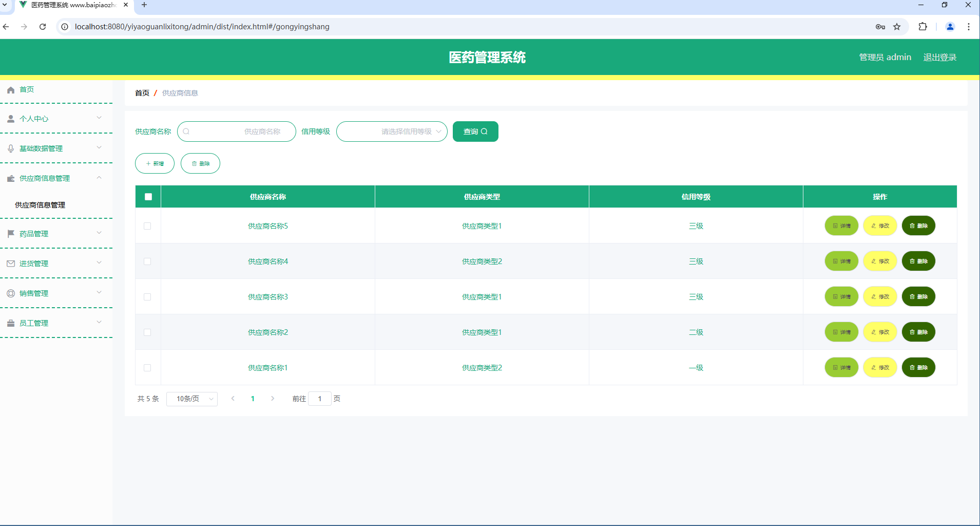Check the row for 供应商名称4
Screen dimensions: 980x526
point(147,261)
